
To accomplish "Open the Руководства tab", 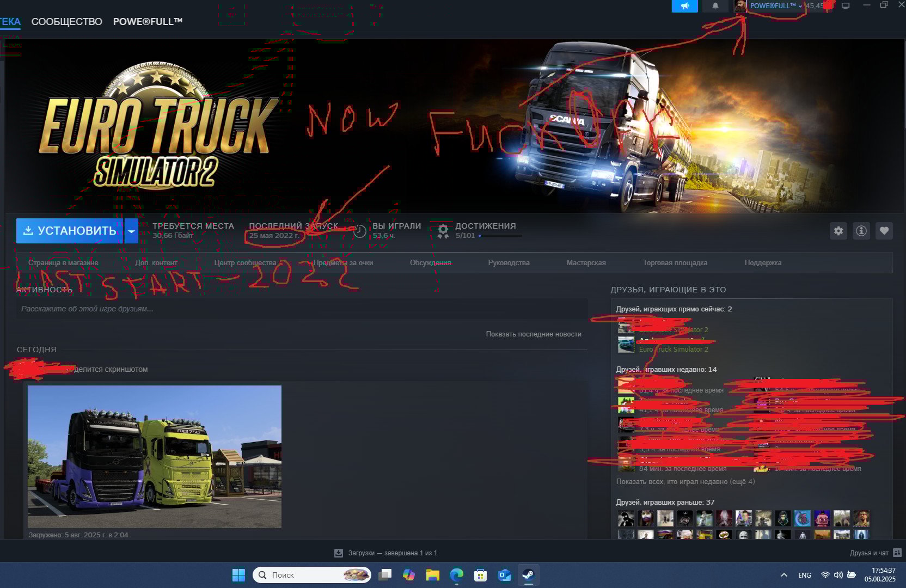I will click(x=509, y=262).
